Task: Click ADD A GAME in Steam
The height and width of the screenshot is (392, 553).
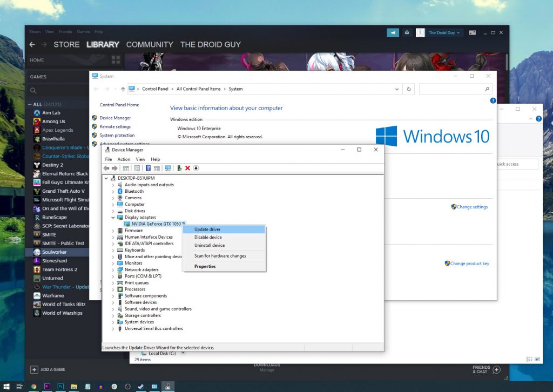Action: 53,369
